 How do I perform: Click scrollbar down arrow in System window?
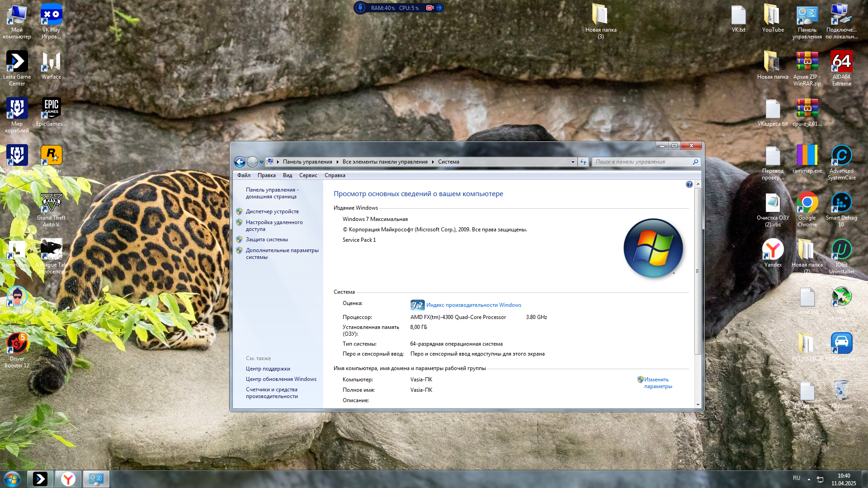point(698,405)
